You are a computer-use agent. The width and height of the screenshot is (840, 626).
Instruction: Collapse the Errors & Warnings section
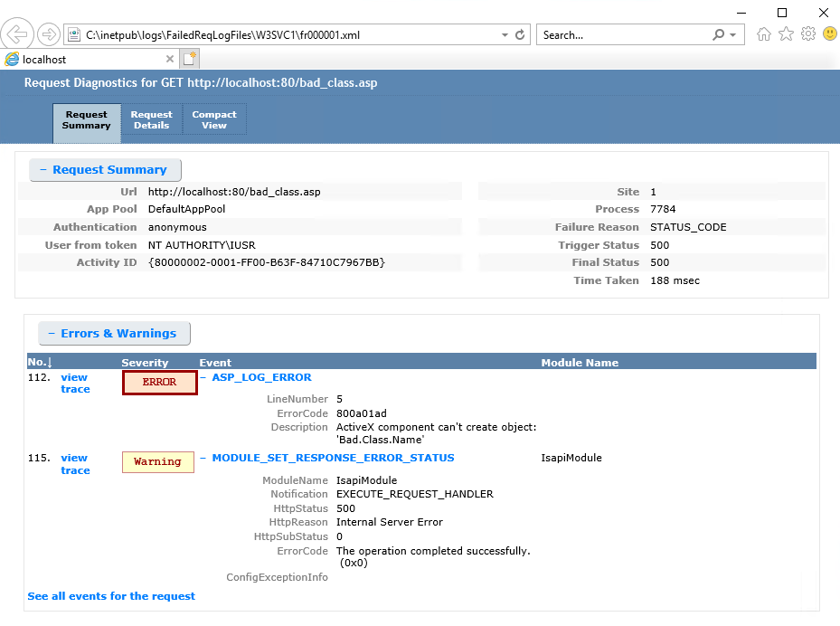[114, 334]
